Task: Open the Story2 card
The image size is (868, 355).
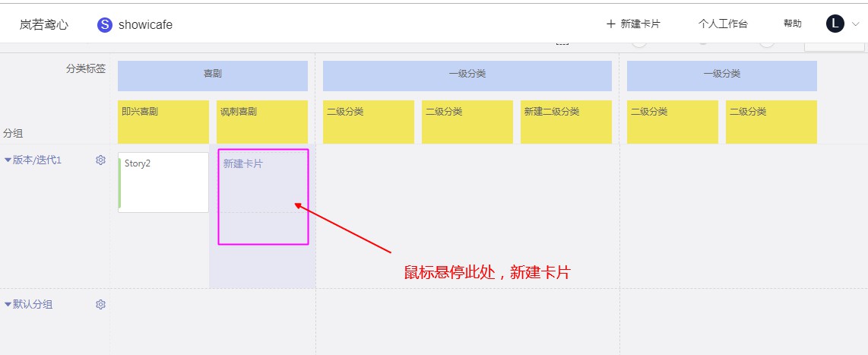Action: click(163, 182)
